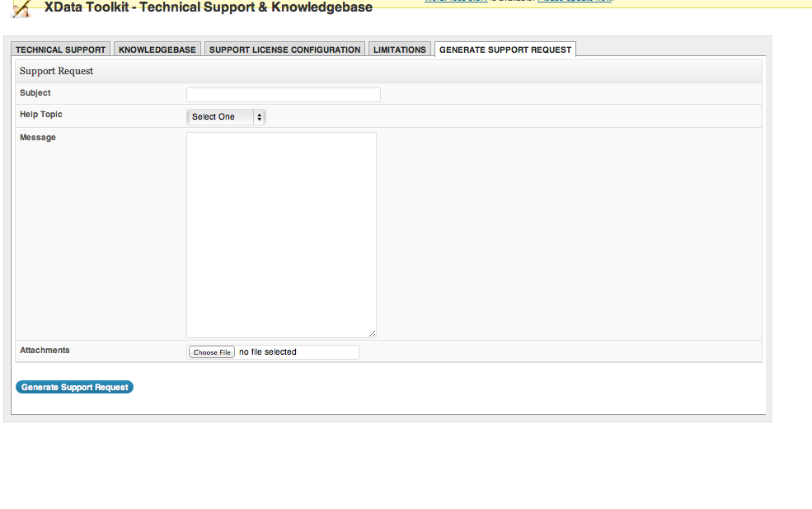Open the Help Topic dropdown
Screen dimensions: 812x509
226,117
